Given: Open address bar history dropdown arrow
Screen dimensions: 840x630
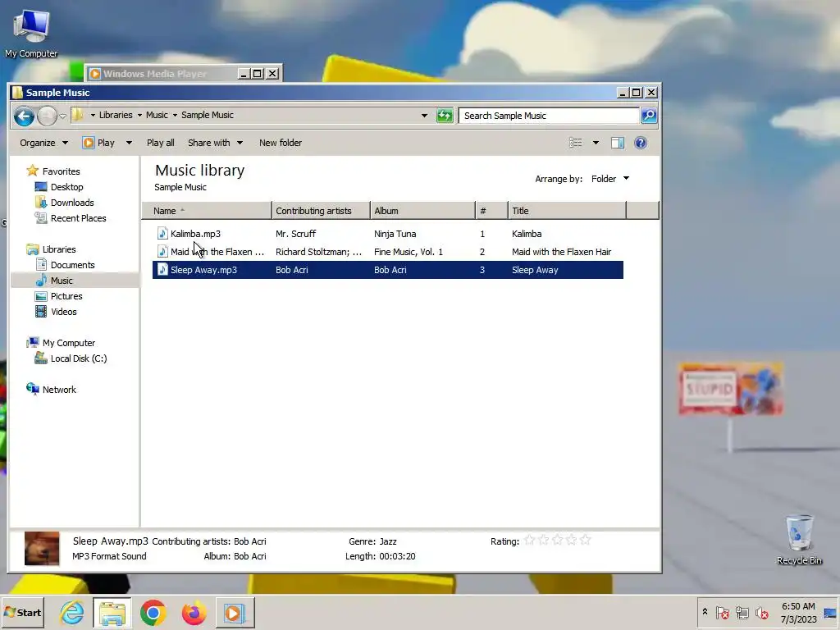Looking at the screenshot, I should coord(424,115).
